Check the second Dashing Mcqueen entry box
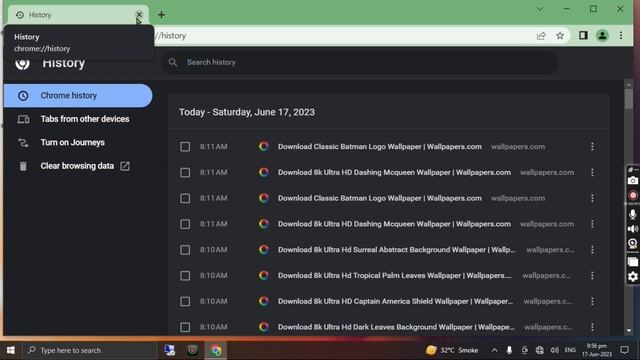Image resolution: width=640 pixels, height=360 pixels. [x=185, y=224]
